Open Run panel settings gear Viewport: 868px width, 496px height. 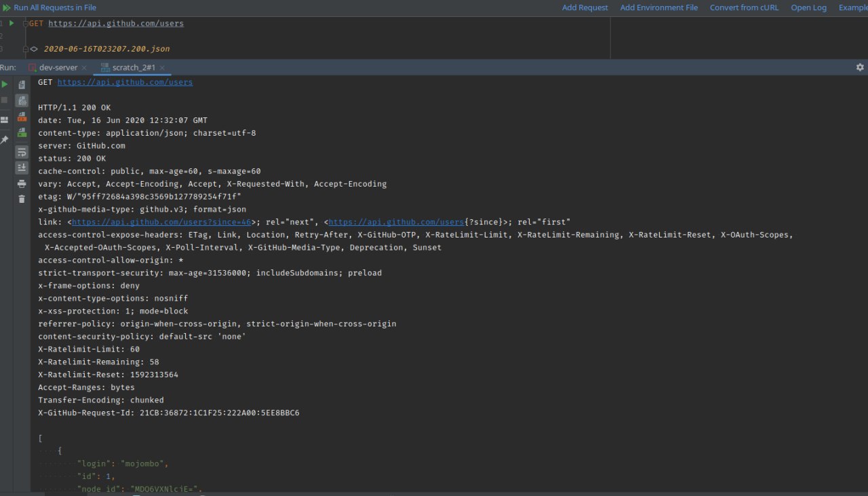(860, 67)
